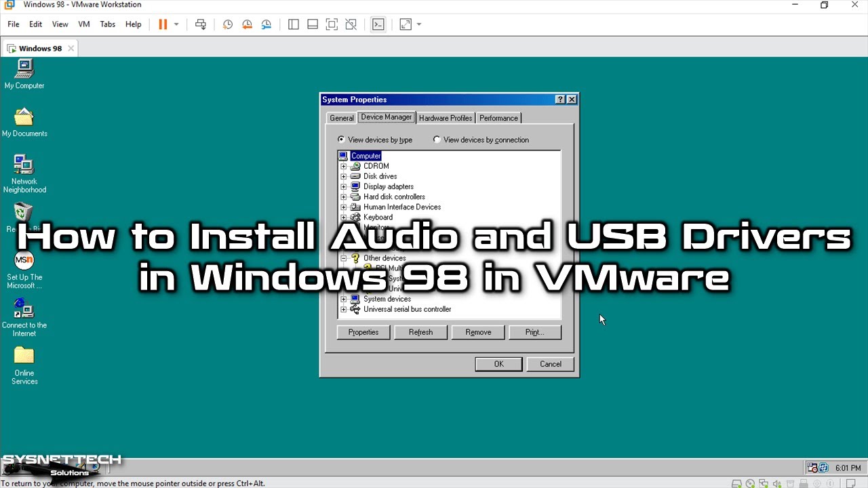Click the System Properties help question-mark button
868x488 pixels.
pos(560,100)
